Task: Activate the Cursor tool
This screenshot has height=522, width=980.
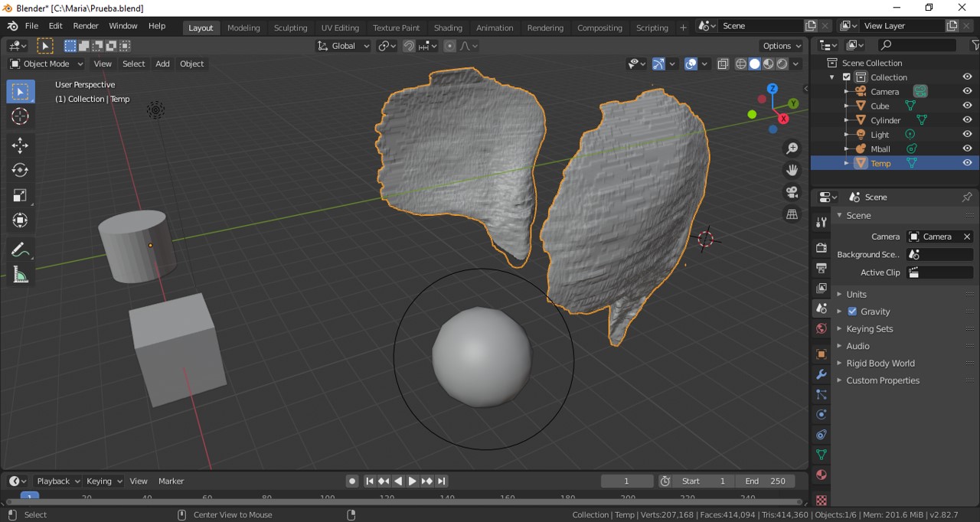Action: [x=21, y=116]
